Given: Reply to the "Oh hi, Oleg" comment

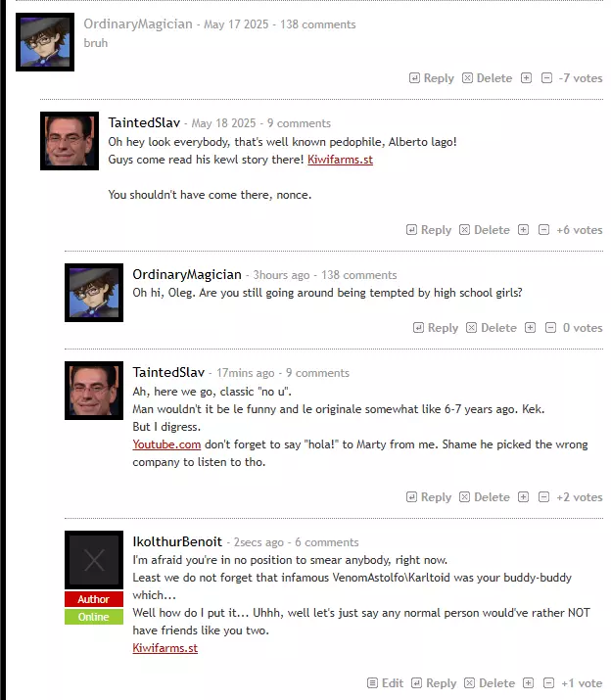Looking at the screenshot, I should pyautogui.click(x=436, y=328).
